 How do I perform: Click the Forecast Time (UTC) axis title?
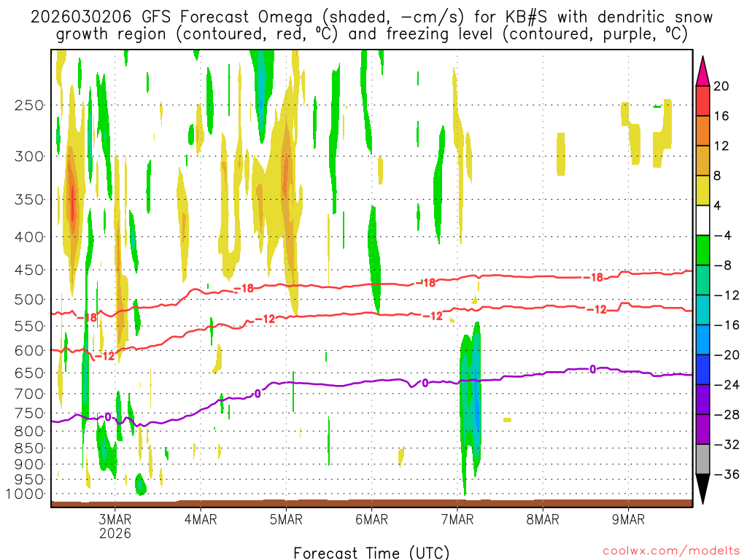pos(371,552)
